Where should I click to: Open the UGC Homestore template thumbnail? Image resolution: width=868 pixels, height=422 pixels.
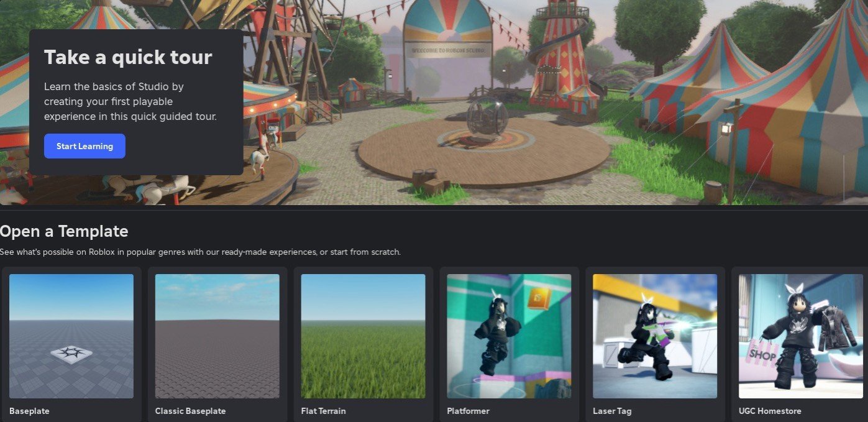[801, 336]
